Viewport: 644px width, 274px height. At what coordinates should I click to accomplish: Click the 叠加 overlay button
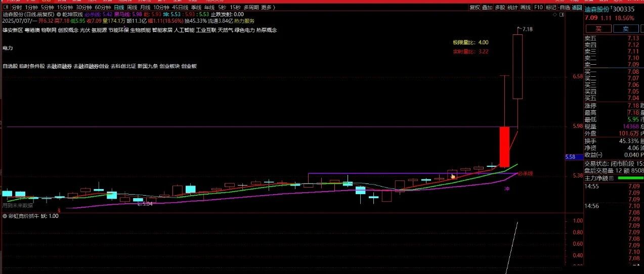487,8
